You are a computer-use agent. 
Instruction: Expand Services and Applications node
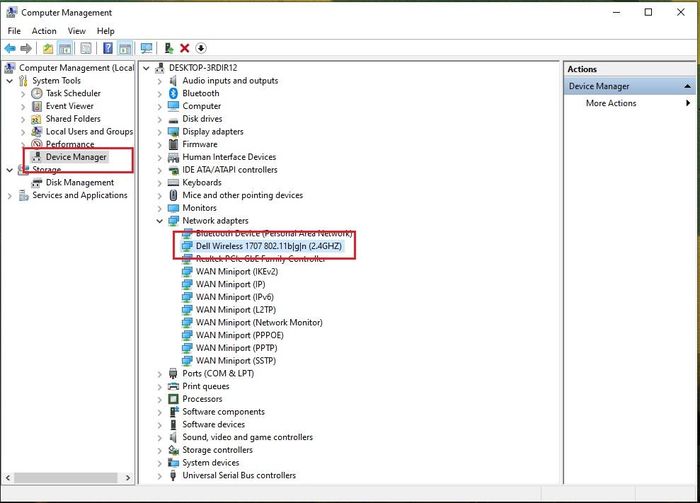coord(9,195)
